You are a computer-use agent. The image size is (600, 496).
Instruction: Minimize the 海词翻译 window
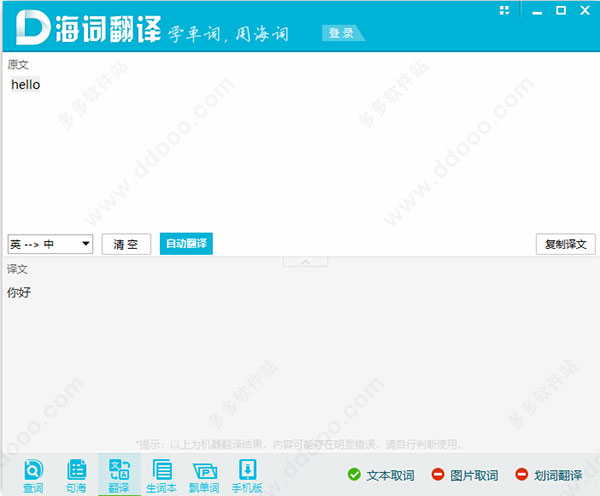pos(537,11)
